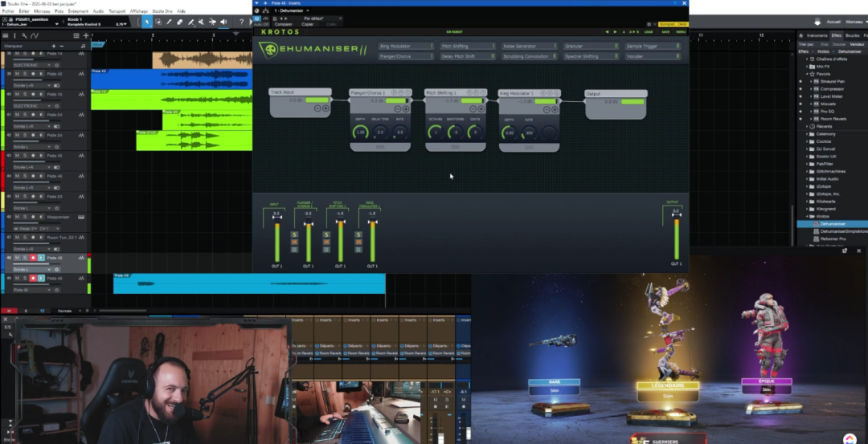Click the plus icon on Track Input node
The width and height of the screenshot is (868, 444).
[x=326, y=108]
